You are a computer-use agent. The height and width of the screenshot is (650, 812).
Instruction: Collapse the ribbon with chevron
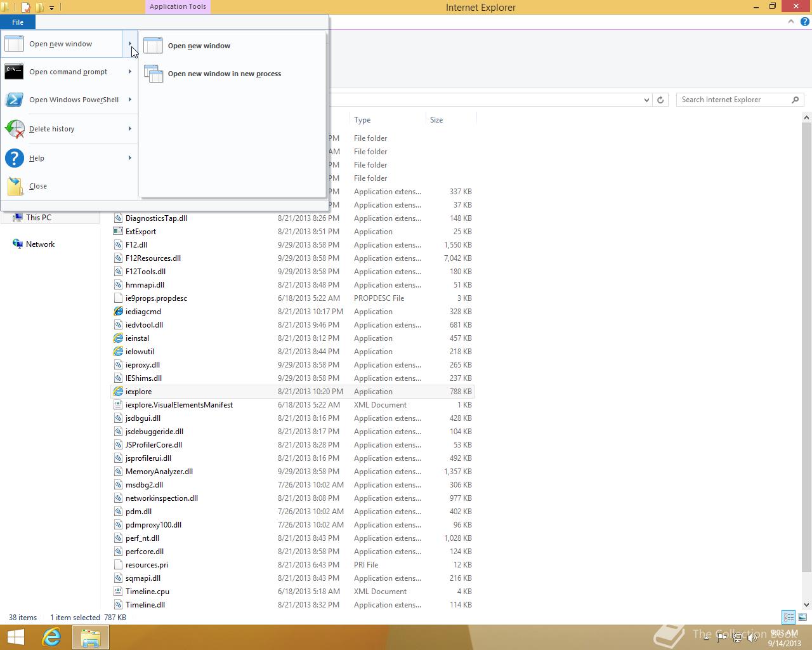click(x=791, y=22)
